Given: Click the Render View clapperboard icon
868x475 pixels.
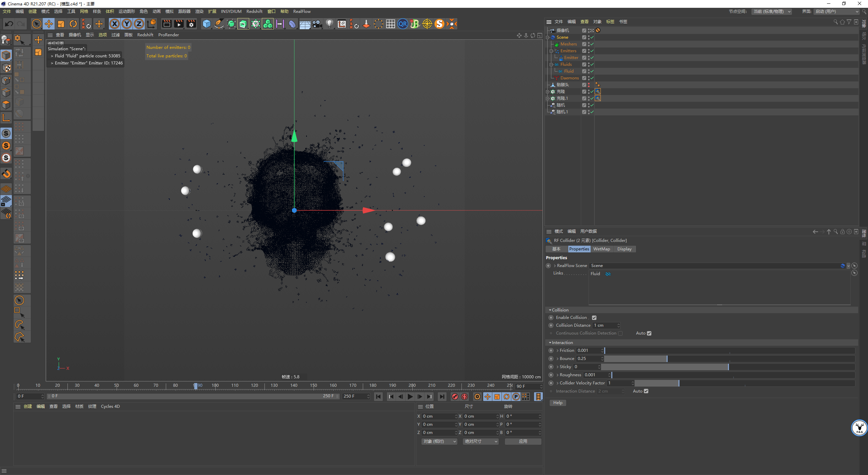Looking at the screenshot, I should [x=166, y=24].
